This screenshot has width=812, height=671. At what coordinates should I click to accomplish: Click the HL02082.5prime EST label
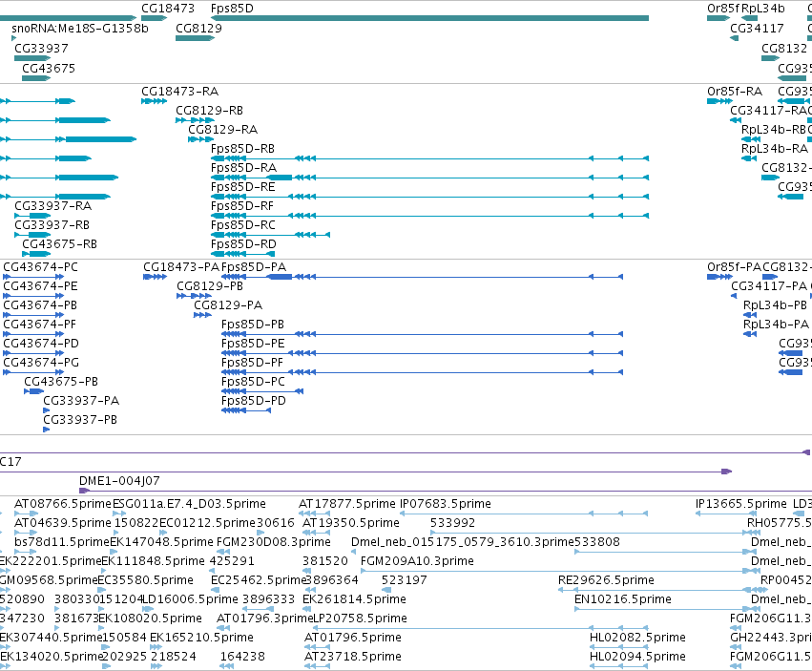637,638
